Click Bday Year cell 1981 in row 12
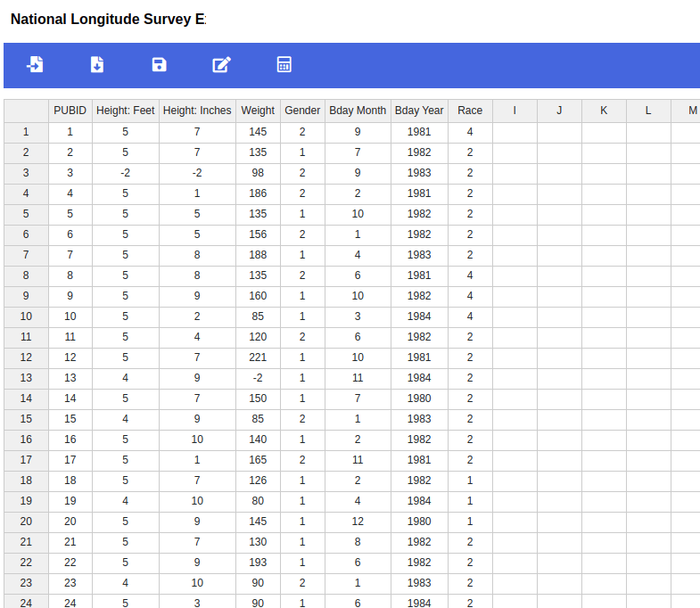This screenshot has height=608, width=700. pyautogui.click(x=419, y=358)
